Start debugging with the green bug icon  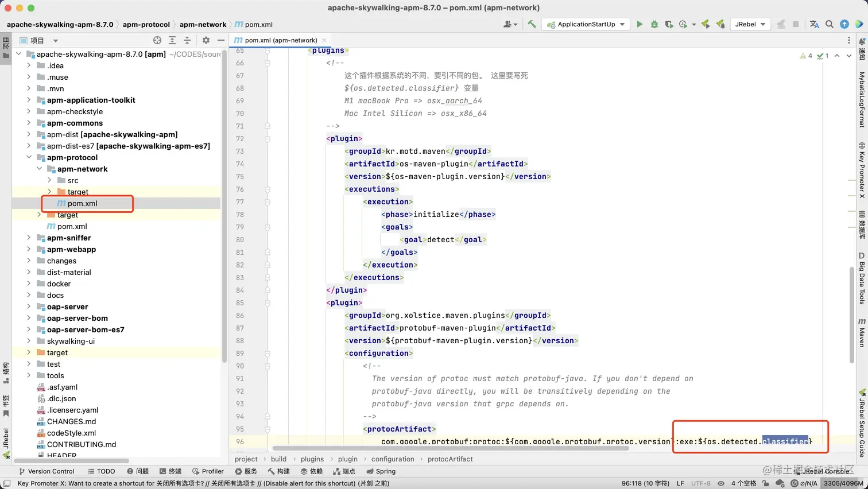pyautogui.click(x=654, y=24)
